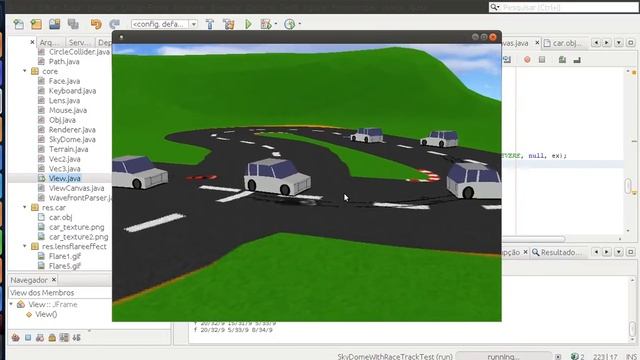Image resolution: width=640 pixels, height=360 pixels.
Task: Collapse the View :: JFrame navigator node
Action: [x=11, y=304]
